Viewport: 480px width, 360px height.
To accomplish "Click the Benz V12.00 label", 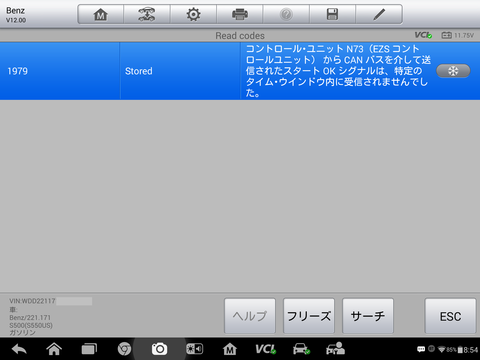I will click(x=16, y=15).
